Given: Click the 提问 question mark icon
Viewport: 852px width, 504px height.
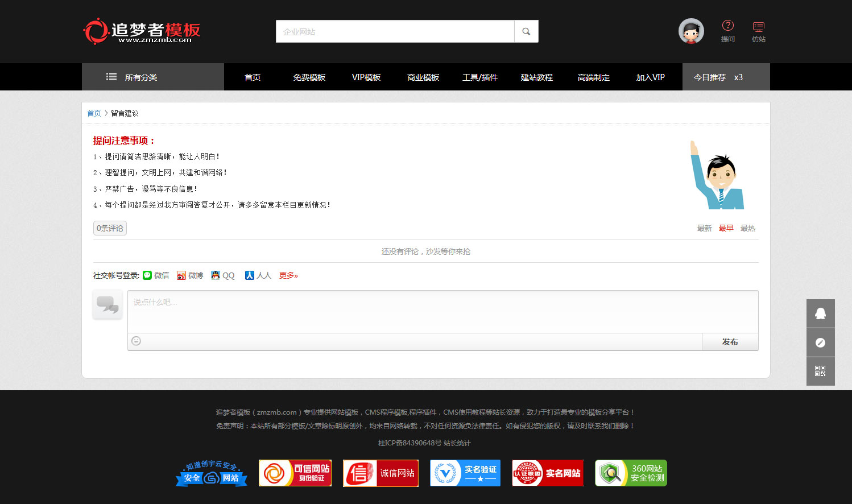Looking at the screenshot, I should click(x=727, y=26).
